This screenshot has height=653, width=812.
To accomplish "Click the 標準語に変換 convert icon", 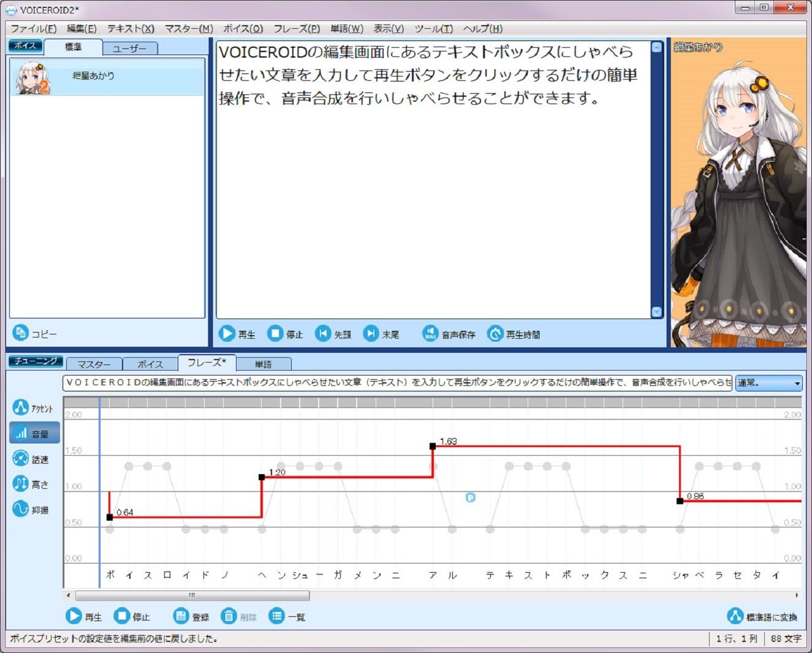I will (x=735, y=616).
